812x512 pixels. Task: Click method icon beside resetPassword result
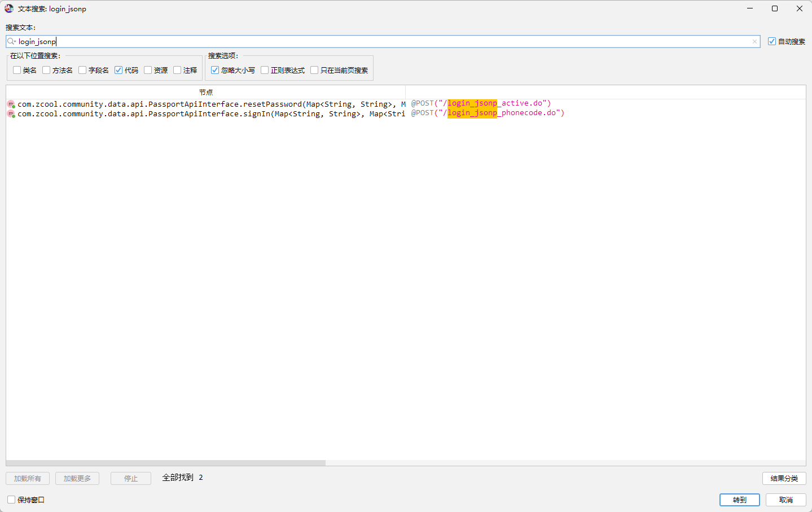tap(11, 104)
